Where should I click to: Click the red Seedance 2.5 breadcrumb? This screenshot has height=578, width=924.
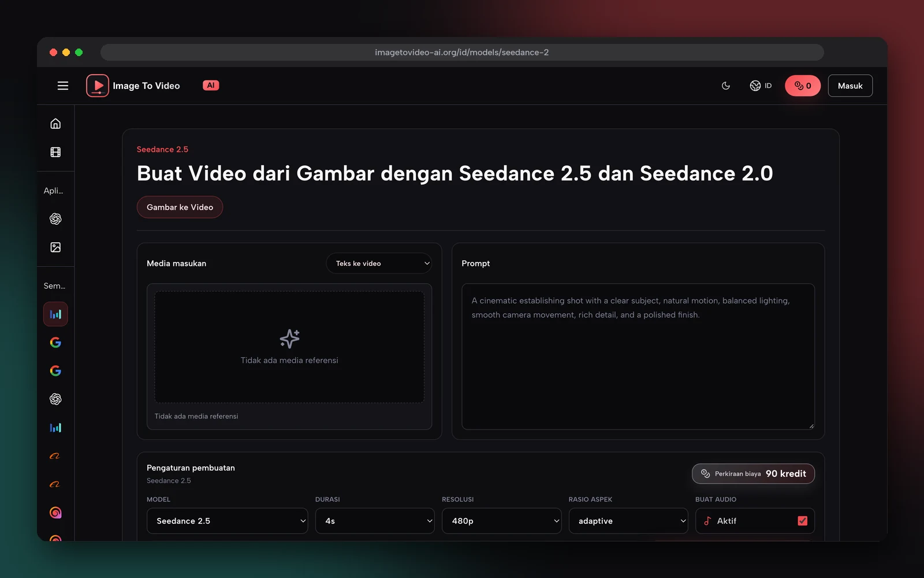(x=162, y=149)
